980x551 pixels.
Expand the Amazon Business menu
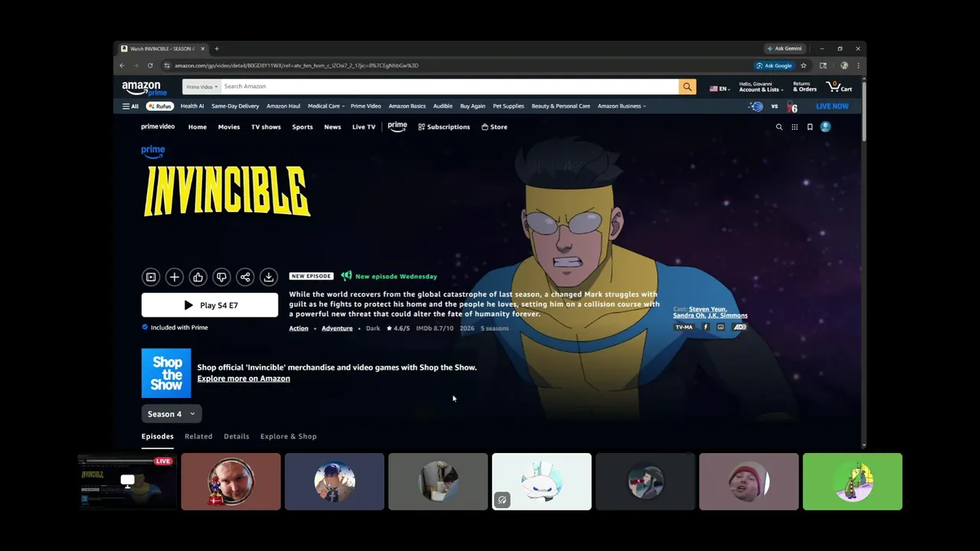tap(622, 106)
